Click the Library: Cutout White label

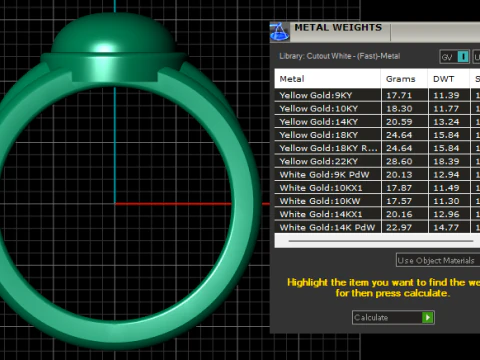[x=339, y=56]
